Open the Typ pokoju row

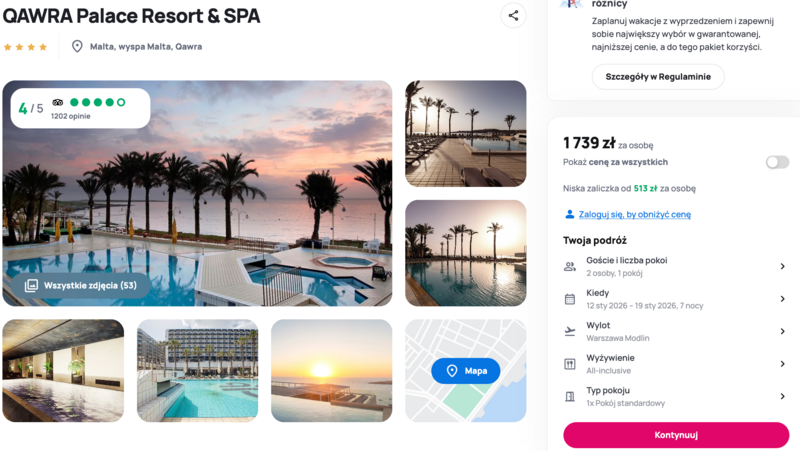click(675, 396)
